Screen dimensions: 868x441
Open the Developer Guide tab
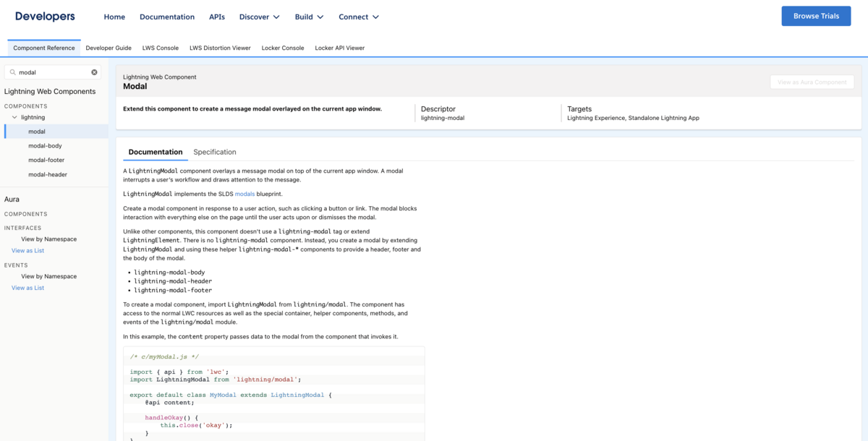109,48
